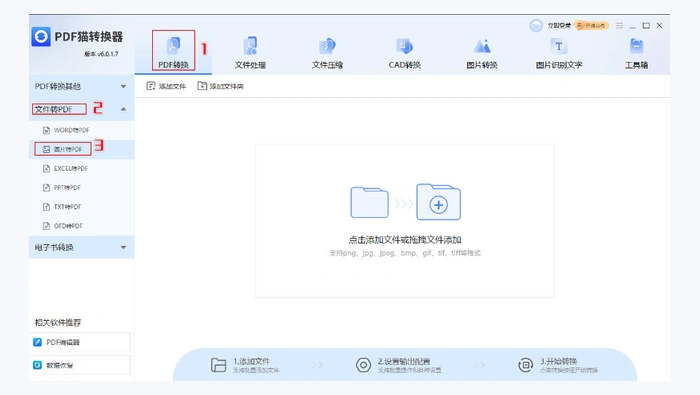Open the 工具箱 tab
Viewport: 700px width, 395px height.
coord(636,52)
